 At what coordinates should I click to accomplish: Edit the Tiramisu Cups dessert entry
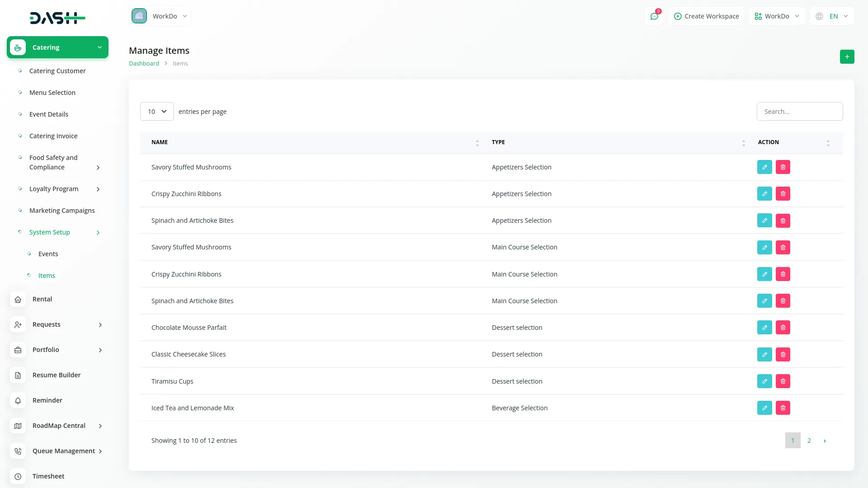tap(764, 381)
